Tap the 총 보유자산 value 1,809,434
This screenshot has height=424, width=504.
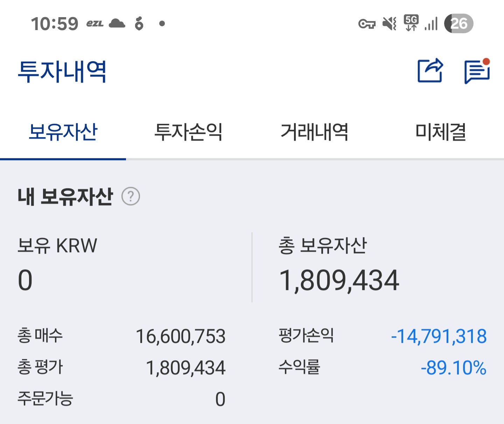tap(339, 280)
